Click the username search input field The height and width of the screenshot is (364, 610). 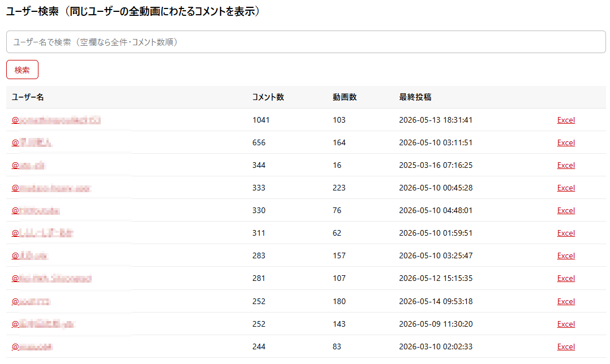306,42
